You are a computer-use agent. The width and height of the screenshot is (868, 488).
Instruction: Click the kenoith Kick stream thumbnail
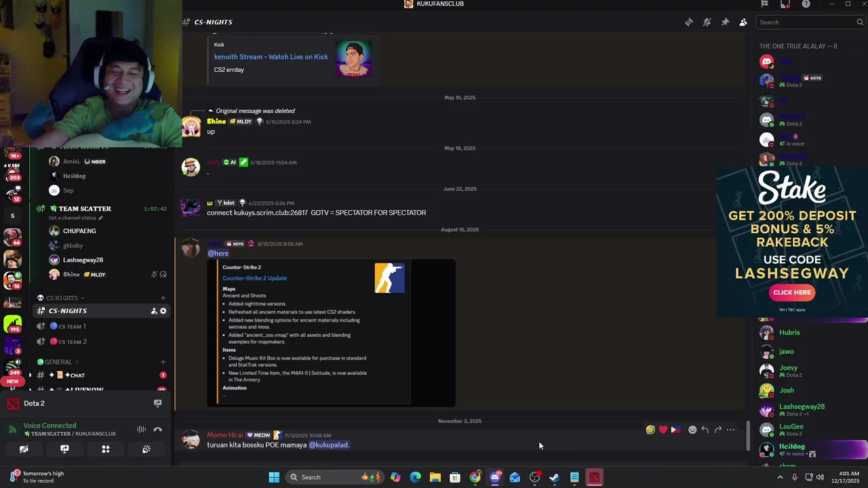point(353,59)
